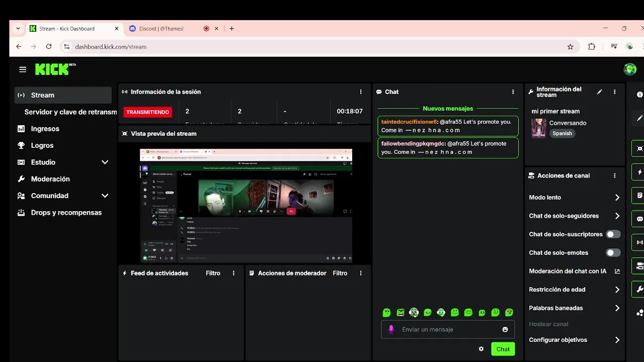The image size is (644, 362).
Task: Open browser tab search dropdown arrow
Action: (18, 29)
